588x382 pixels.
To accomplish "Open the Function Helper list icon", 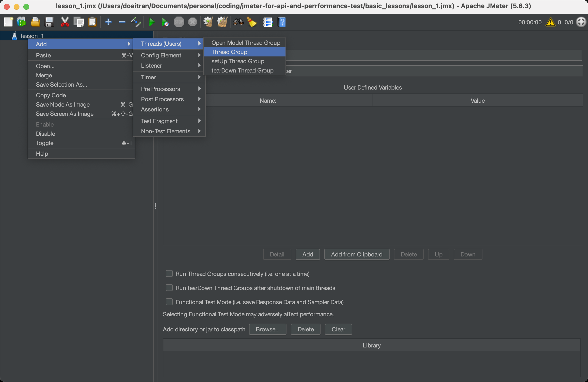I will tap(267, 22).
